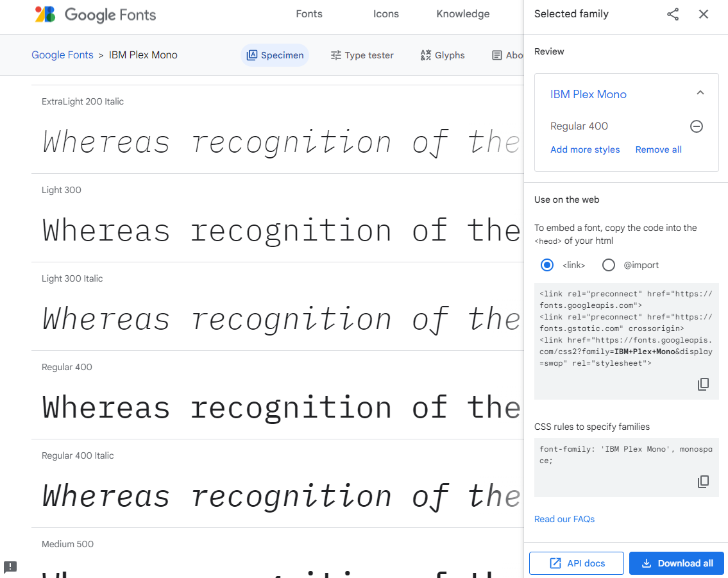
Task: Switch to the Glyphs tab
Action: 443,55
